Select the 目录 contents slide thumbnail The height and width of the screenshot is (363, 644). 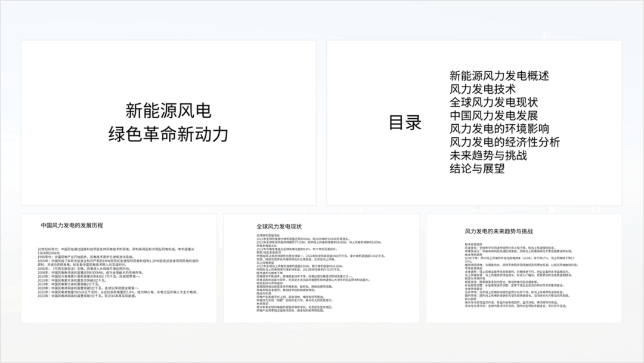474,122
